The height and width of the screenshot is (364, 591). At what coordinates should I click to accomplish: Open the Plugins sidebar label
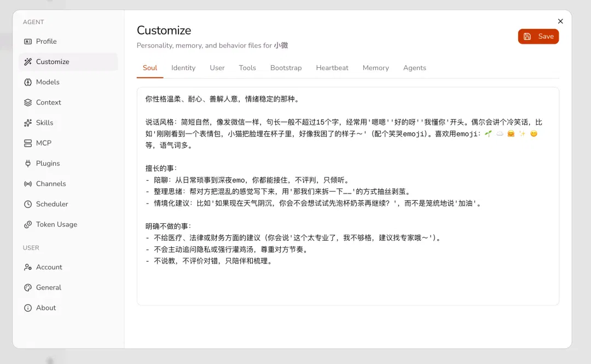coord(48,164)
